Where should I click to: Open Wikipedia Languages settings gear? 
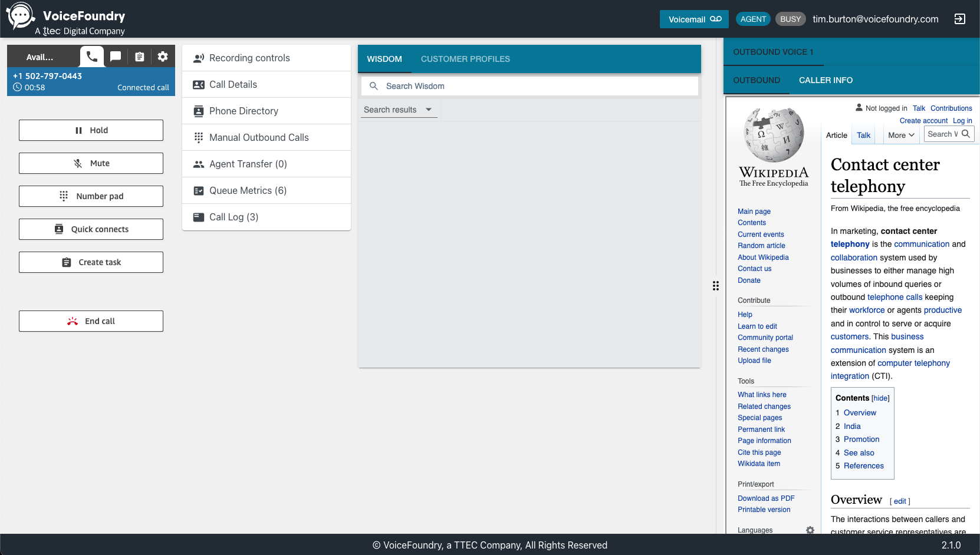810,530
